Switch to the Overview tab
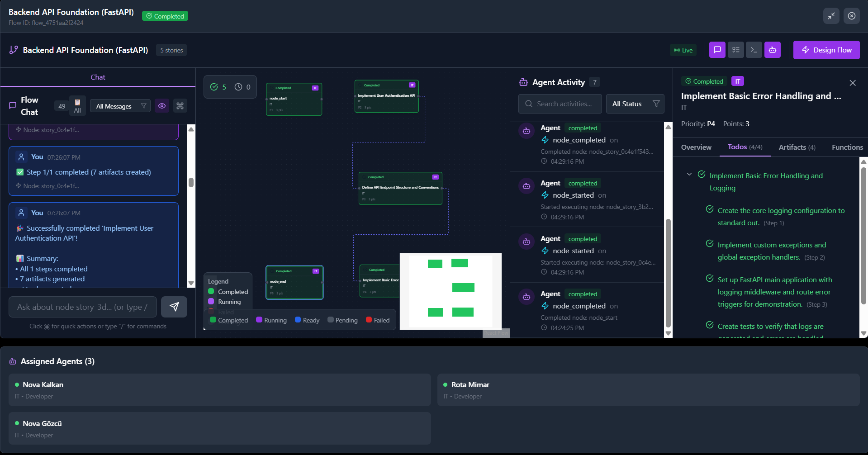868x455 pixels. 696,147
